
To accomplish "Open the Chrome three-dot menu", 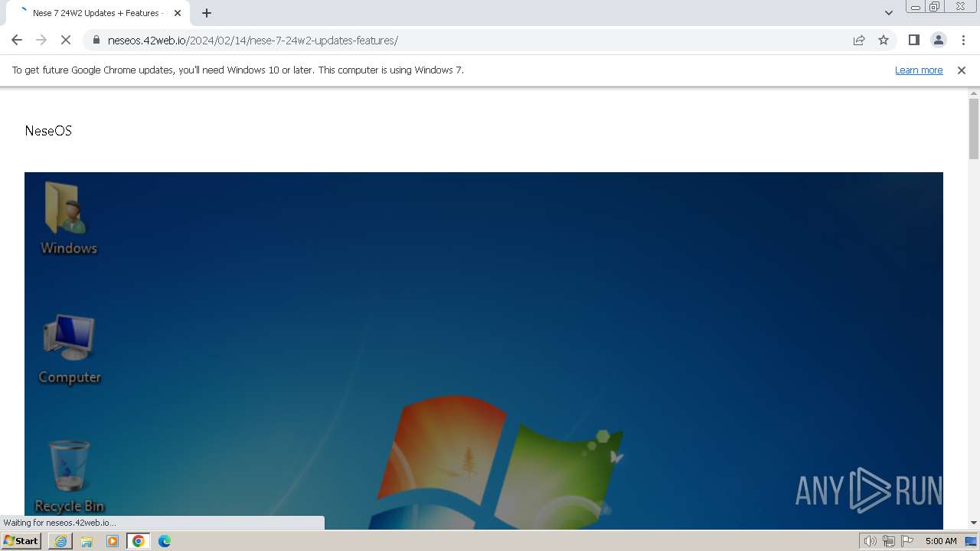I will pyautogui.click(x=963, y=40).
